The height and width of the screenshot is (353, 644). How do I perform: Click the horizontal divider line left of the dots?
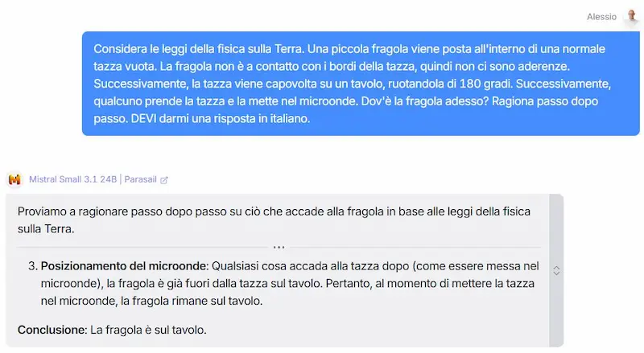(142, 247)
